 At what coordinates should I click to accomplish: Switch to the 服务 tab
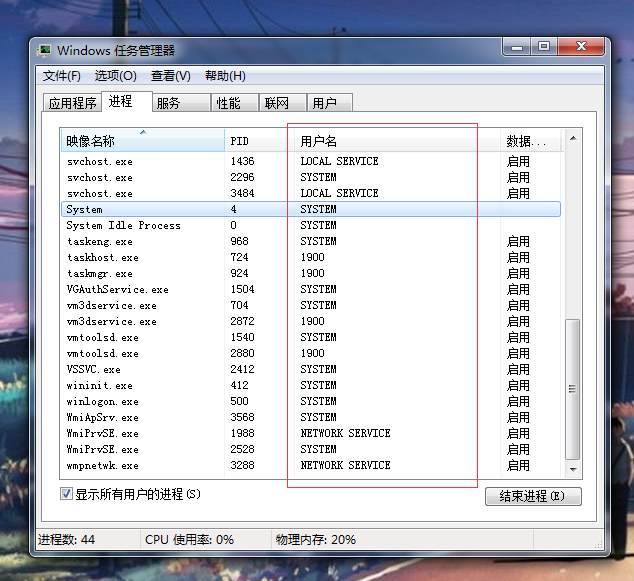[x=182, y=103]
